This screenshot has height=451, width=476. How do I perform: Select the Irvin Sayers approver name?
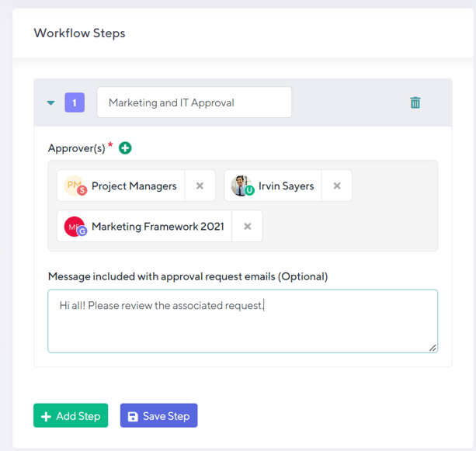(287, 186)
